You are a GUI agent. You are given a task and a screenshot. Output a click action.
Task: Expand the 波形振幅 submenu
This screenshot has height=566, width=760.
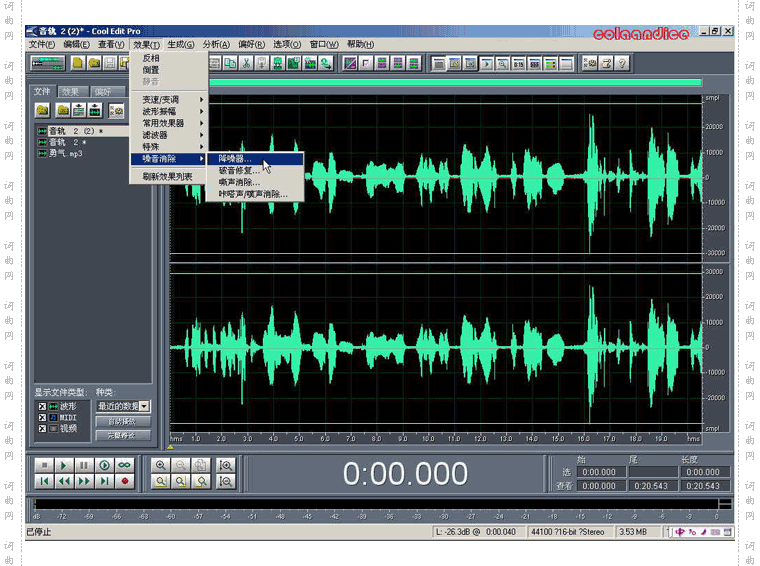pos(170,111)
